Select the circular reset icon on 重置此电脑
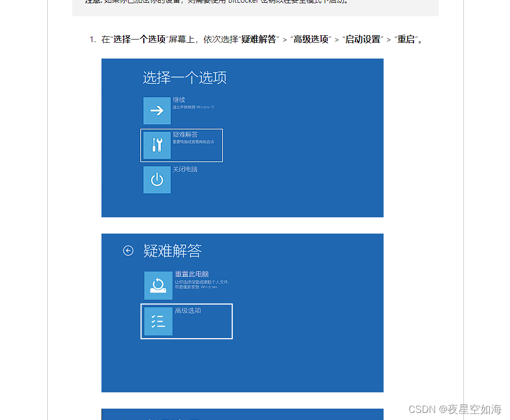This screenshot has height=420, width=510. [158, 285]
